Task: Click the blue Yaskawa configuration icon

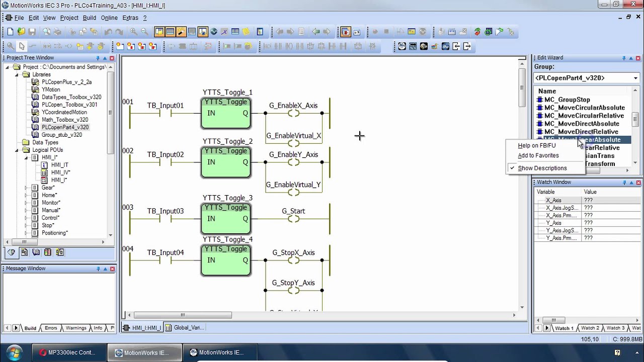Action: [445, 46]
